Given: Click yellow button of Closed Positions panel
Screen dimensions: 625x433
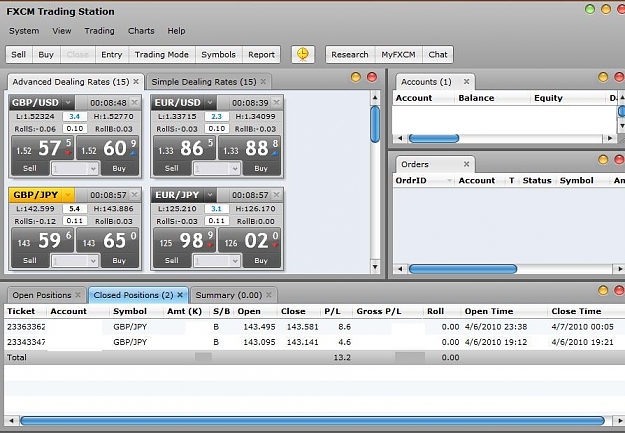Looking at the screenshot, I should (603, 290).
